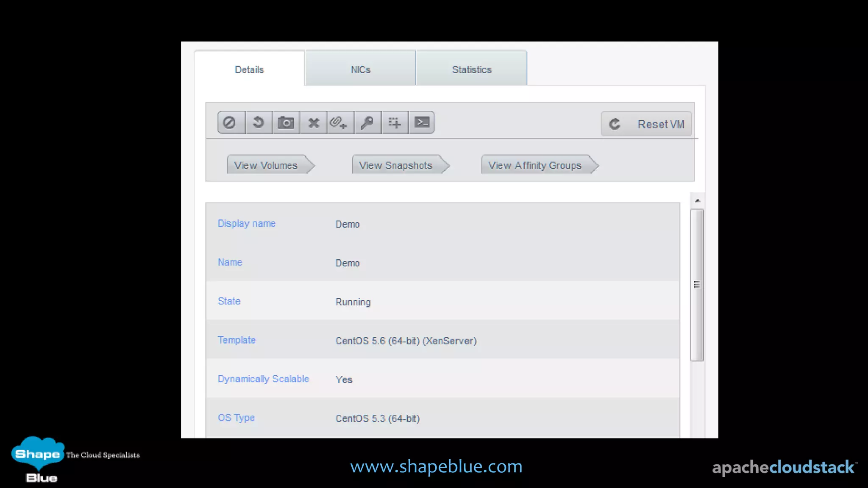868x488 pixels.
Task: Click the Reset VM button
Action: 646,124
